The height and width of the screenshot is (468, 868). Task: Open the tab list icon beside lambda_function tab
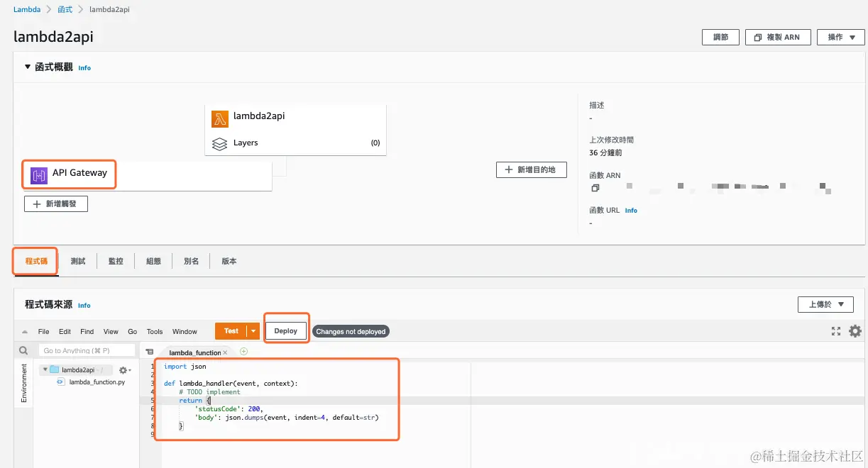pos(149,352)
